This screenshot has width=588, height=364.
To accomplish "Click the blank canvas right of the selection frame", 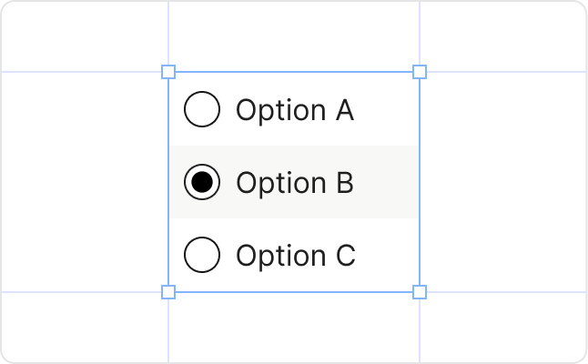I will pyautogui.click(x=502, y=182).
